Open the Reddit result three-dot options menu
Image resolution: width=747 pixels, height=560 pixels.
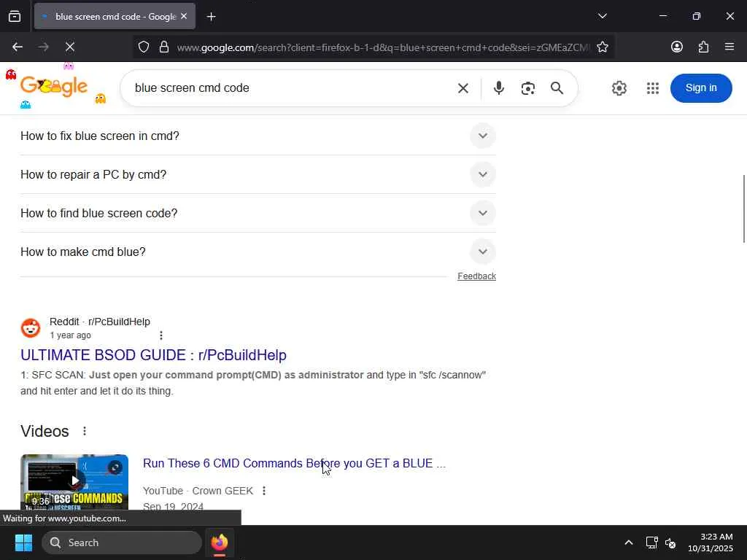pyautogui.click(x=161, y=335)
